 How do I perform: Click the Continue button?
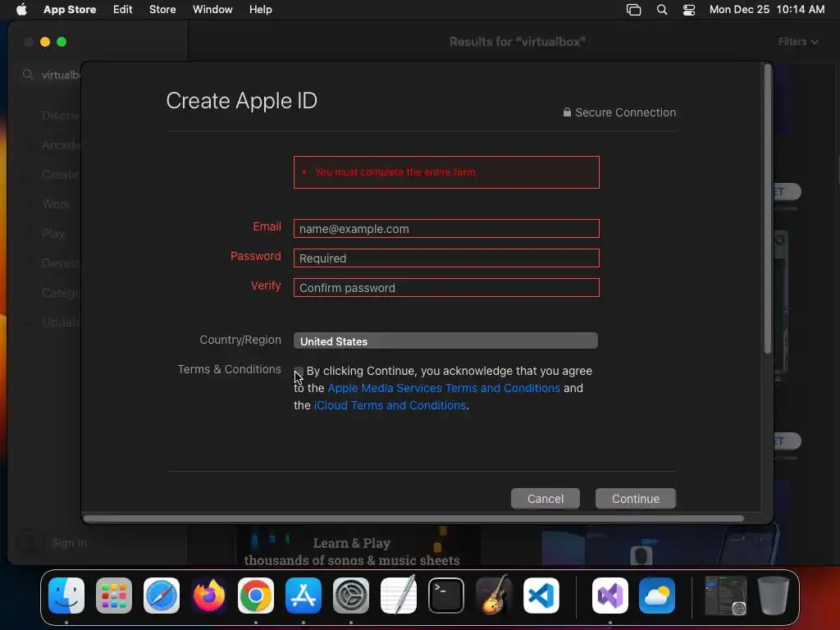click(x=636, y=499)
